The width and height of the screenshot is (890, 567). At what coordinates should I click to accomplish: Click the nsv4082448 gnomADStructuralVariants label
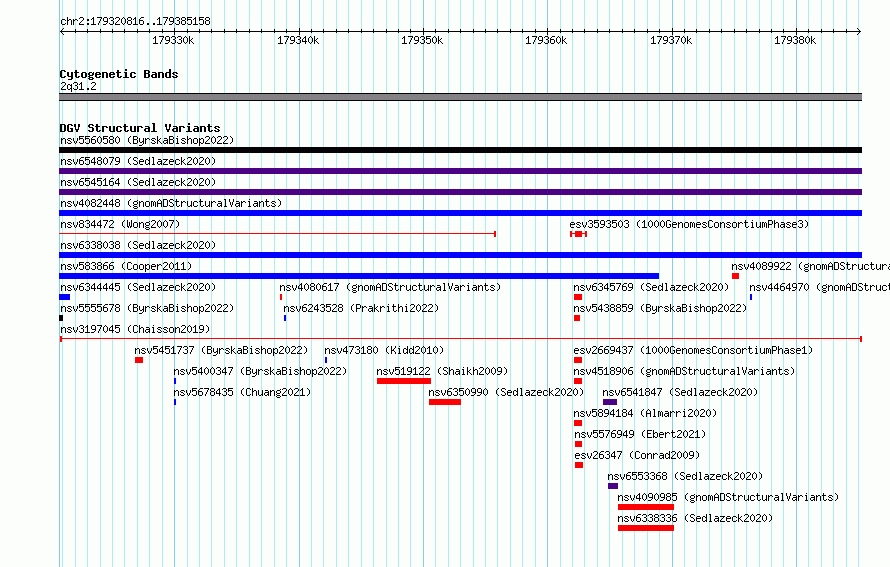(171, 203)
